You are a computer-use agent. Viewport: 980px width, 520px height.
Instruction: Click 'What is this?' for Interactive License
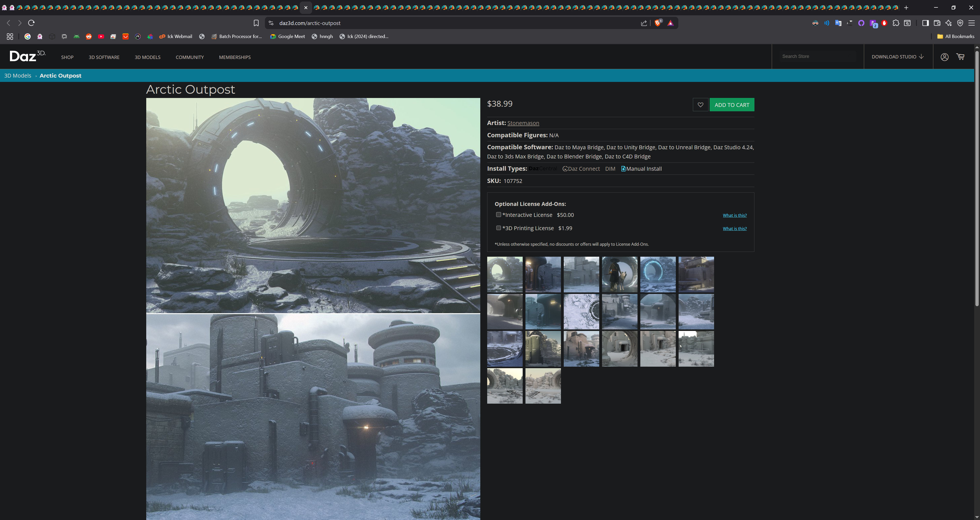[x=735, y=215]
